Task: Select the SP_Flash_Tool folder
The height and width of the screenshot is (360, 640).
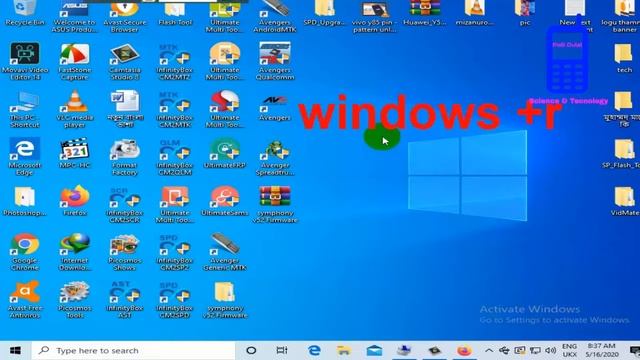Action: click(x=622, y=153)
